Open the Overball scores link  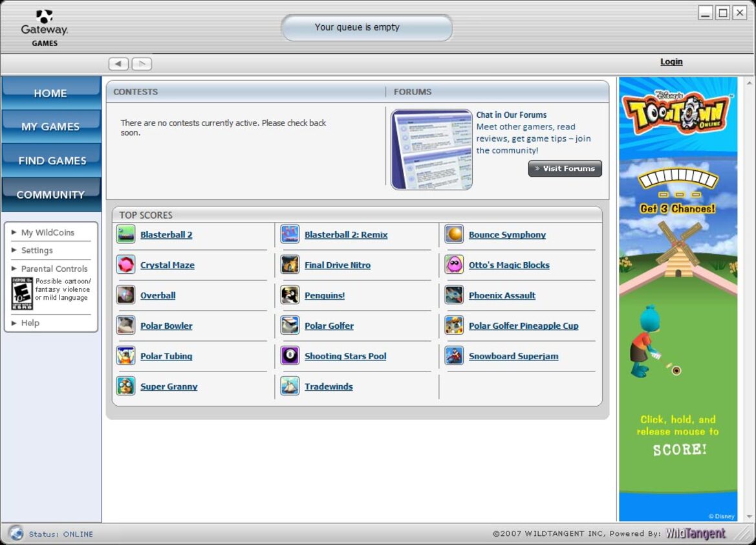(x=158, y=295)
